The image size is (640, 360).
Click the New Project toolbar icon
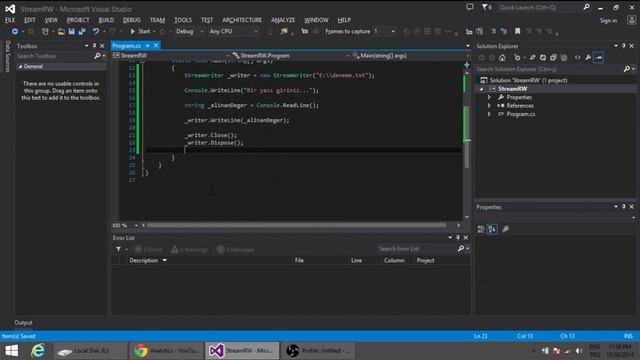click(45, 31)
